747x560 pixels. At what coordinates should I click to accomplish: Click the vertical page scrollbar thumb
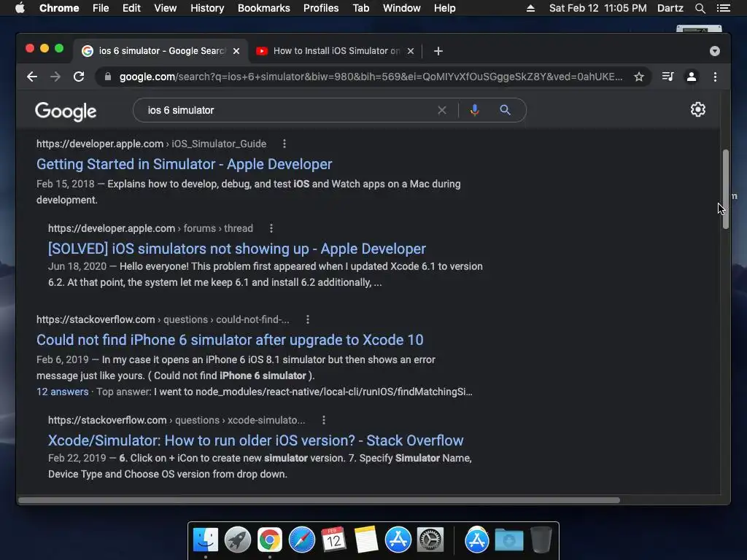tap(726, 190)
